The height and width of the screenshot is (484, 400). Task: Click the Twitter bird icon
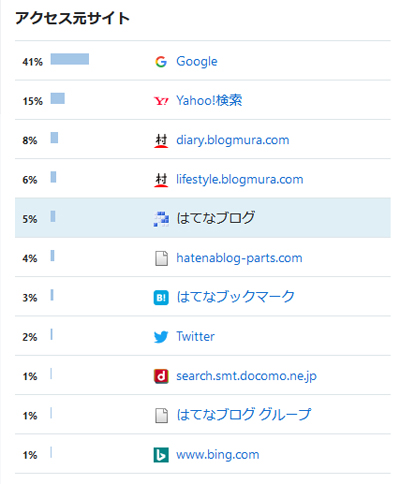click(x=161, y=337)
